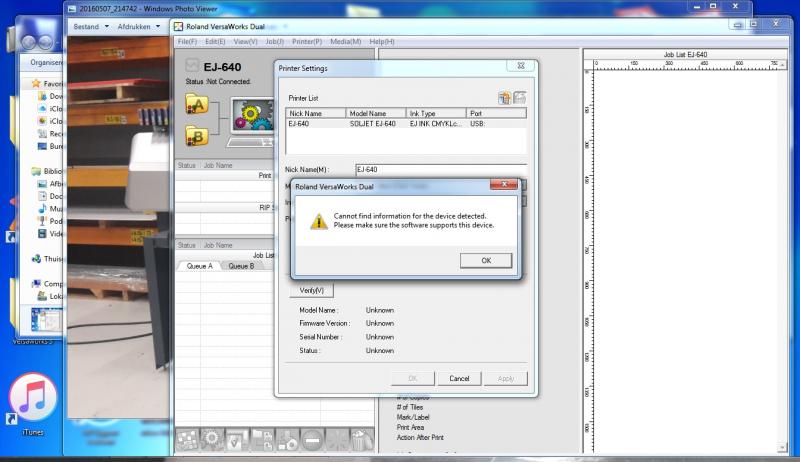Image resolution: width=800 pixels, height=462 pixels.
Task: Click the greyed OK button in Printer Settings
Action: [413, 378]
